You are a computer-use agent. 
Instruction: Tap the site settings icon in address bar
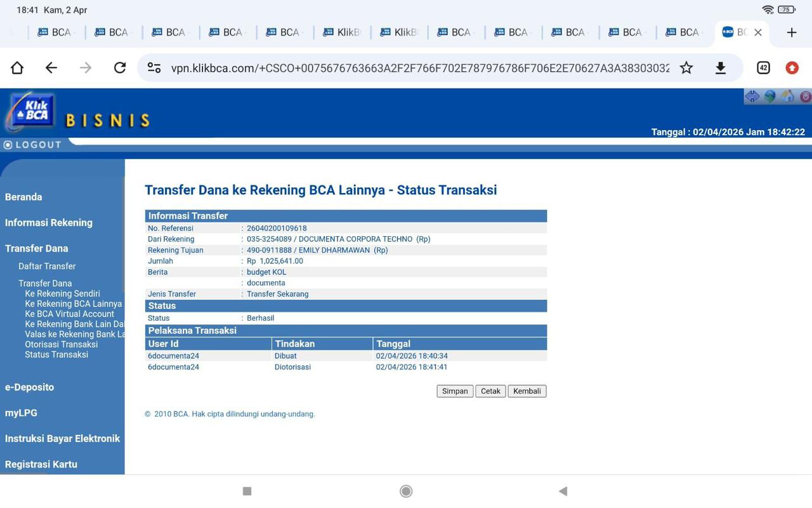pos(154,68)
